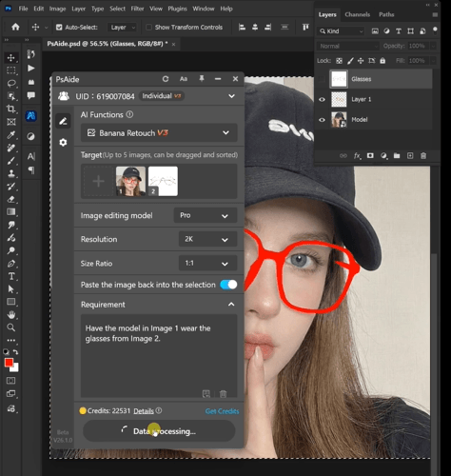Viewport: 451px width, 476px height.
Task: Select target image 1 model thumbnail
Action: [x=130, y=181]
